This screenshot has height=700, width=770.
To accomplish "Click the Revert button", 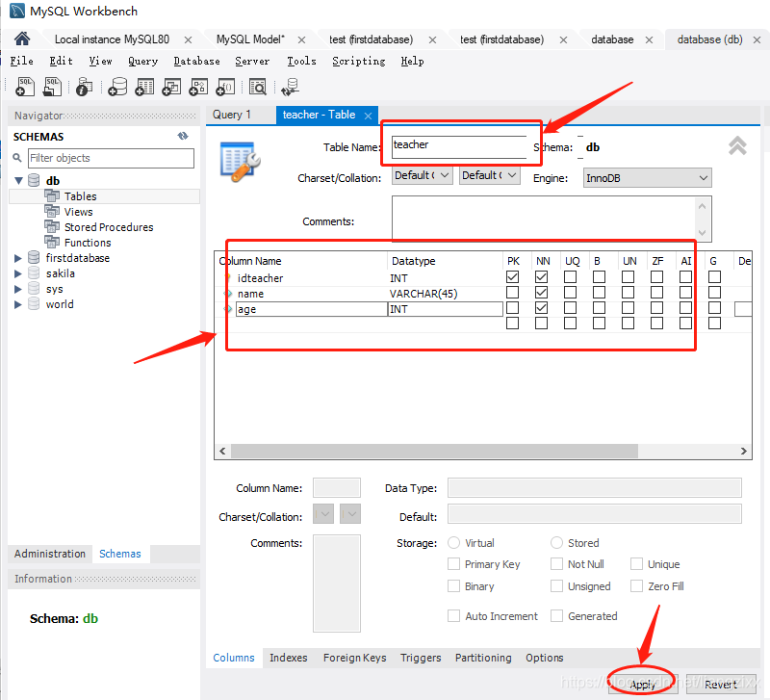I will click(x=721, y=684).
